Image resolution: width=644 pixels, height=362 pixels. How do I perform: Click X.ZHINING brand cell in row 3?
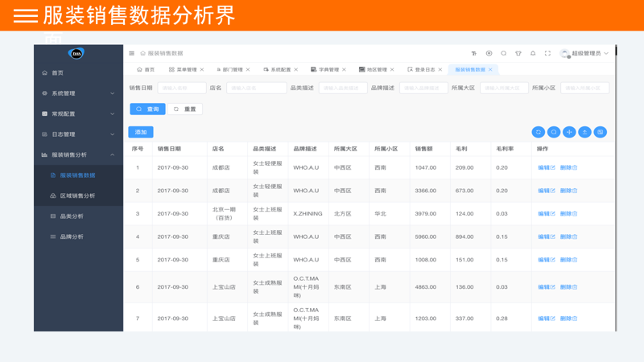click(x=308, y=214)
